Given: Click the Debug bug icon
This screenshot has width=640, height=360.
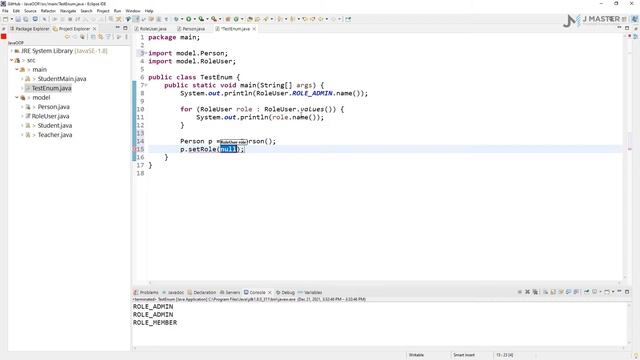Looking at the screenshot, I should tap(176, 19).
